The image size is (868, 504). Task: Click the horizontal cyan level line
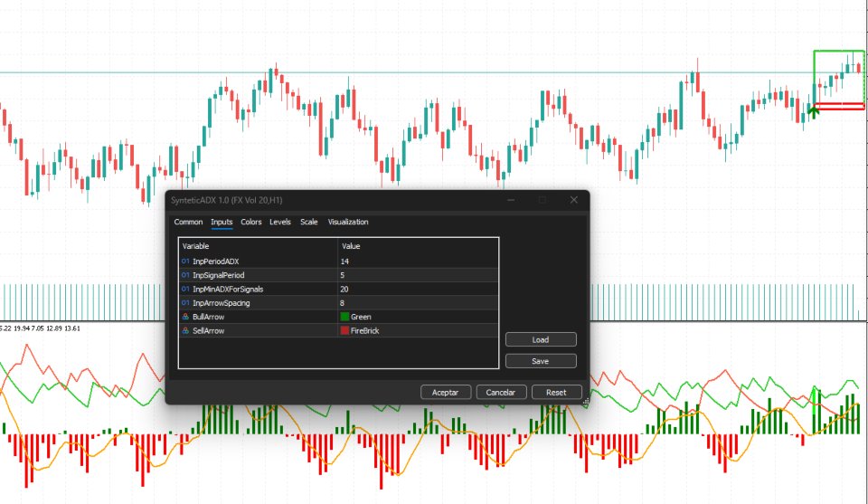[x=404, y=72]
